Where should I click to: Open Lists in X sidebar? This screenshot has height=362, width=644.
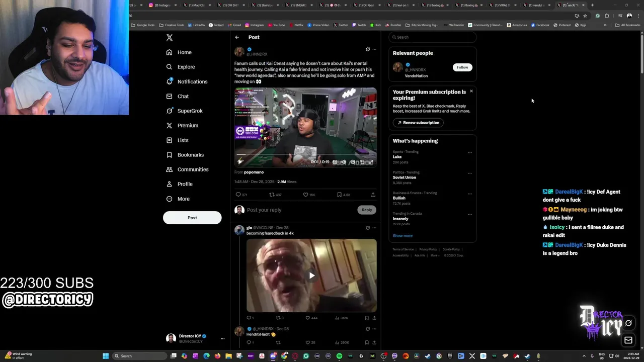(x=177, y=140)
